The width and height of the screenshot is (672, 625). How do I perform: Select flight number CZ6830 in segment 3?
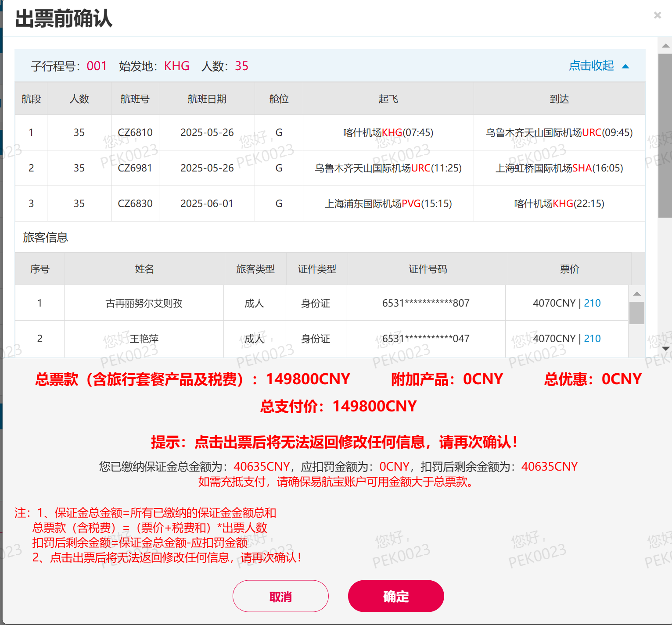(x=135, y=204)
